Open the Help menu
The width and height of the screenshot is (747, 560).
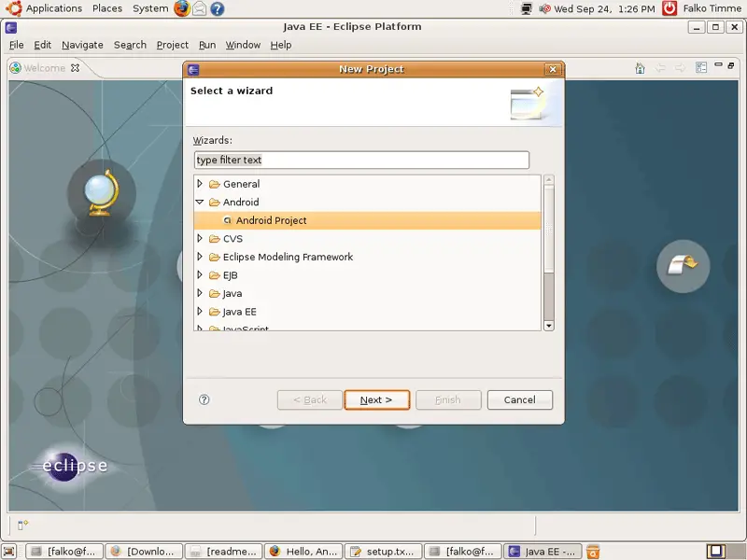pos(281,45)
